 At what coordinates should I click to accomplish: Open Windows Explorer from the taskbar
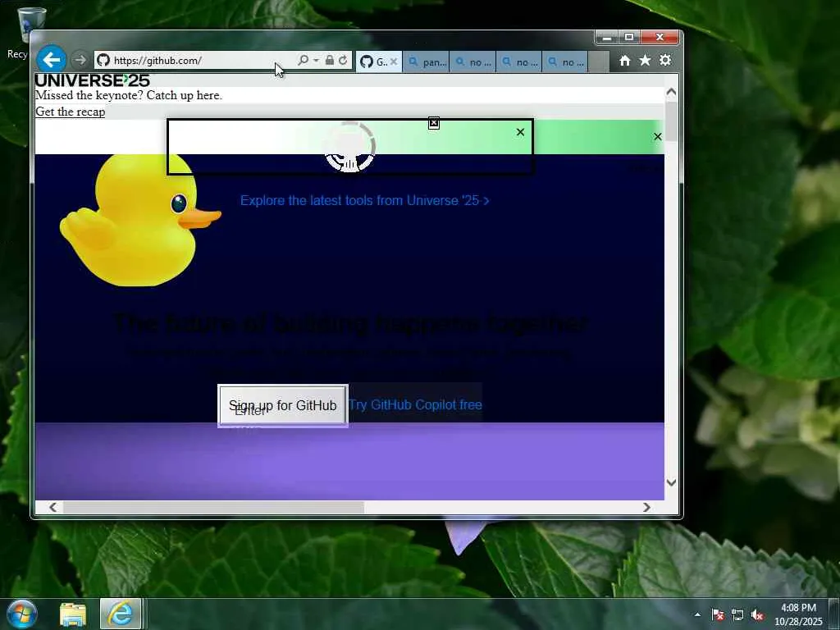pyautogui.click(x=73, y=614)
